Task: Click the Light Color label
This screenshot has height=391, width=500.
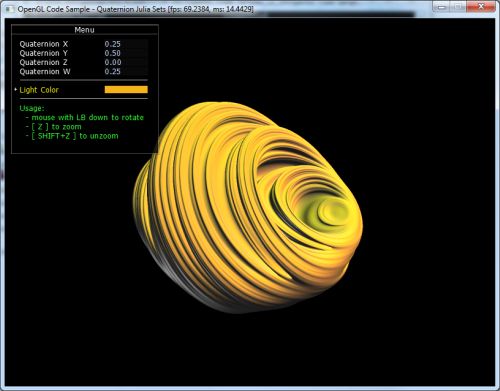Action: tap(39, 90)
